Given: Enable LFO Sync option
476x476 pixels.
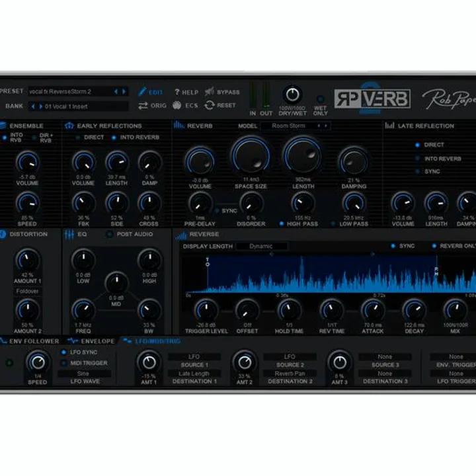Looking at the screenshot, I should 63,352.
